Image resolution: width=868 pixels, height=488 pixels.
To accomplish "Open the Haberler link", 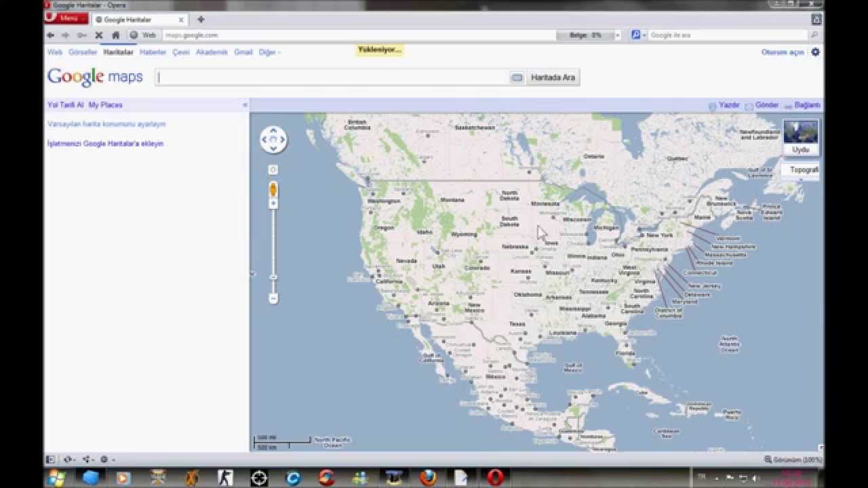I will (153, 52).
